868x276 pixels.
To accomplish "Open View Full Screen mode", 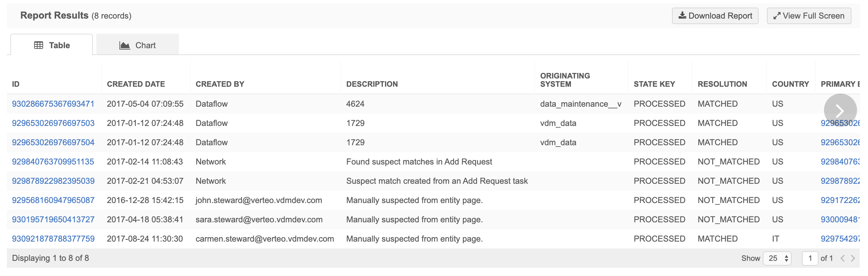I will [x=809, y=16].
